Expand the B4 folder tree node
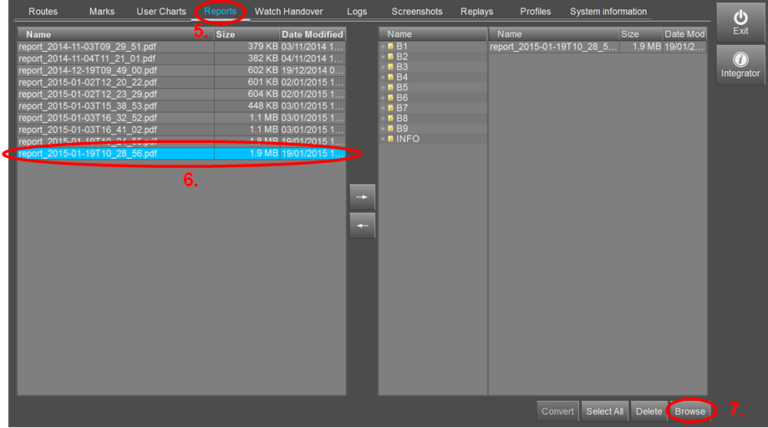 click(x=383, y=77)
